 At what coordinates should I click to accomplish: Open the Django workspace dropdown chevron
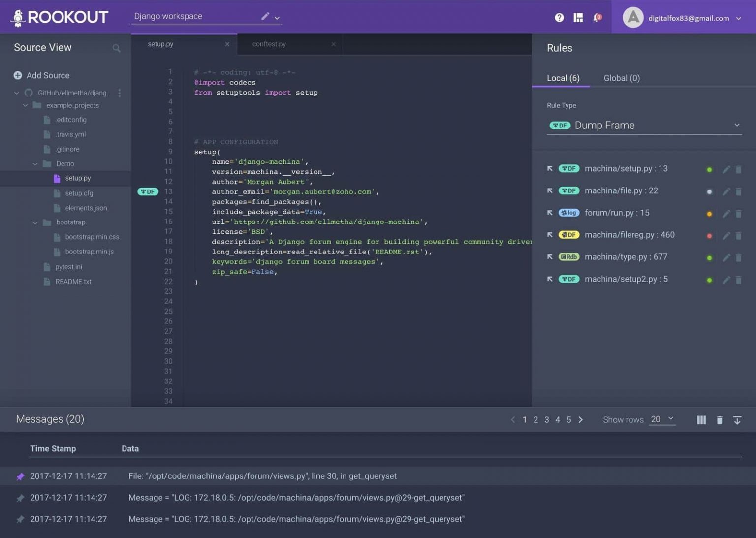(x=277, y=18)
